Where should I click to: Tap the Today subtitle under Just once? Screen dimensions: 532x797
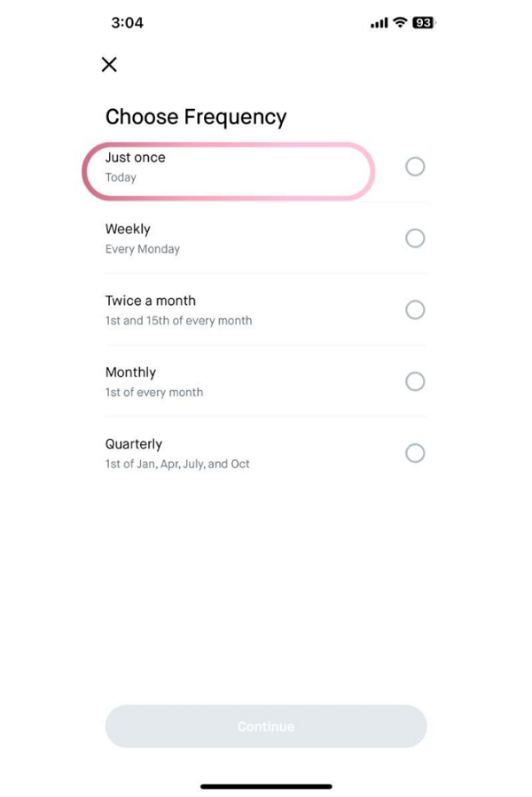click(x=119, y=177)
